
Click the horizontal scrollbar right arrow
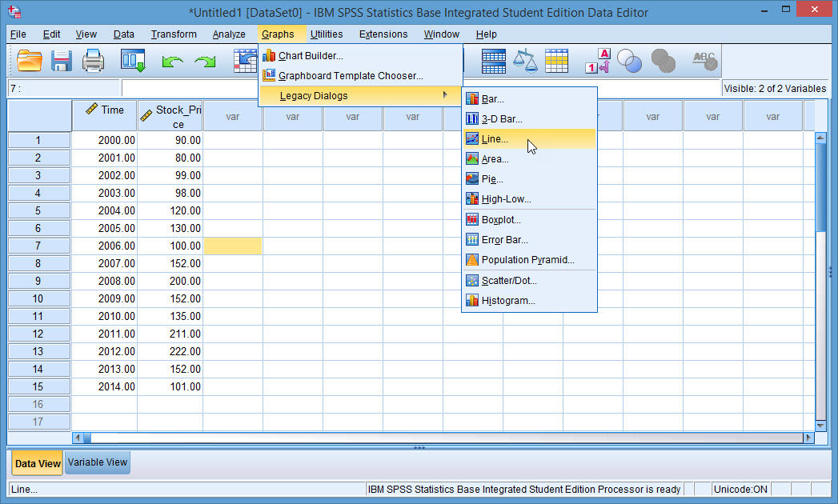point(808,438)
